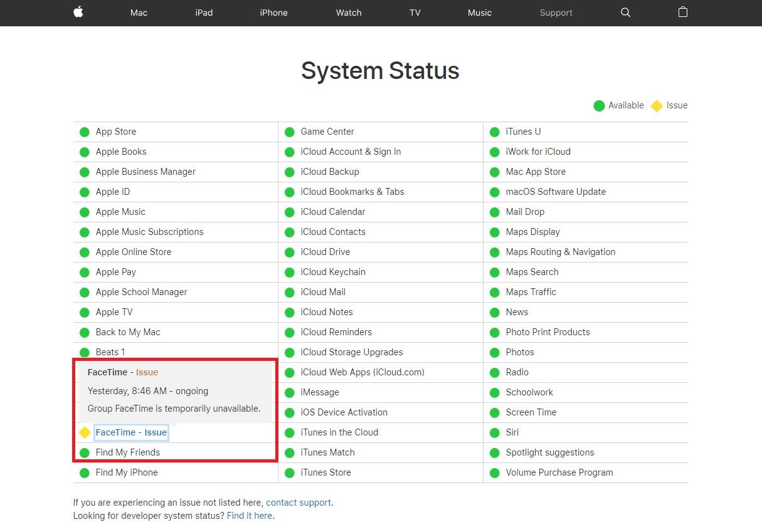
Task: Click the 'Apple Online Store' service name
Action: (134, 252)
